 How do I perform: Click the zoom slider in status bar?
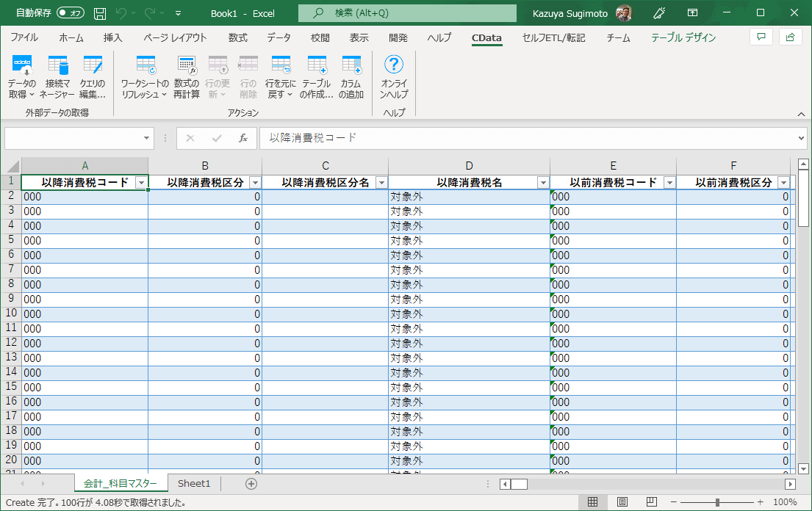(x=717, y=502)
